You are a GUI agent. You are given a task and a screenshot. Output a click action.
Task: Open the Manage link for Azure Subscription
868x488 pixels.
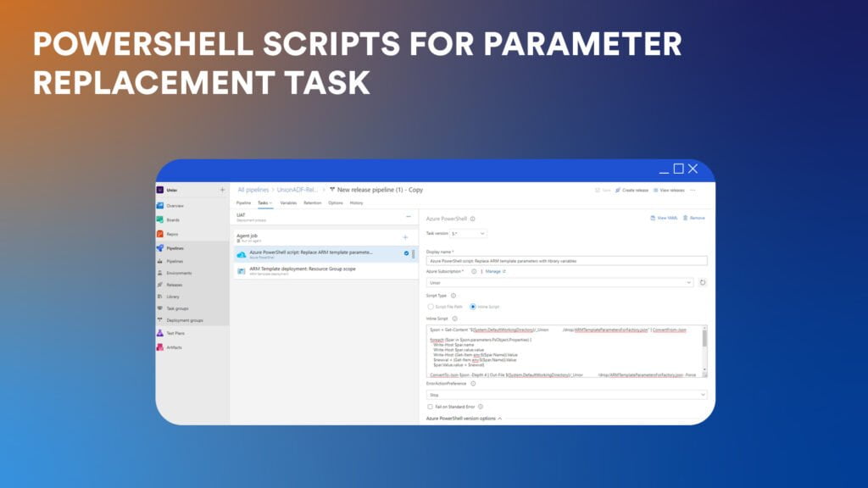(x=494, y=272)
